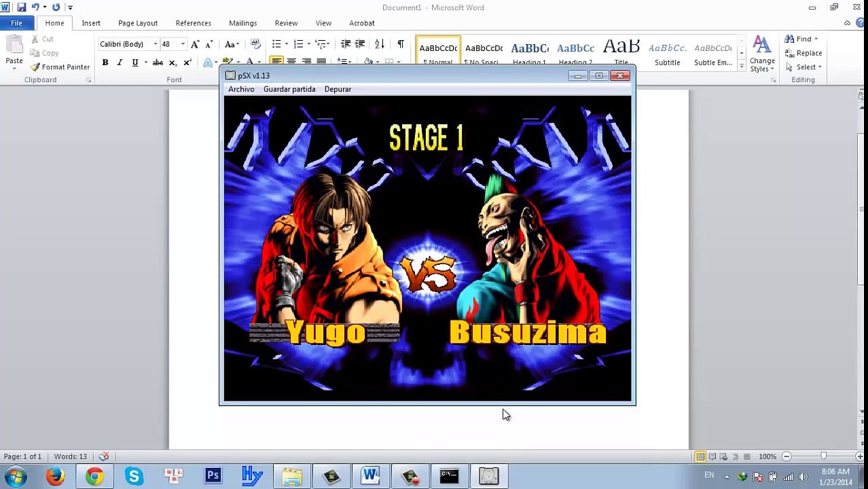Toggle Show/Hide paragraph marks
Image resolution: width=868 pixels, height=489 pixels.
point(401,44)
